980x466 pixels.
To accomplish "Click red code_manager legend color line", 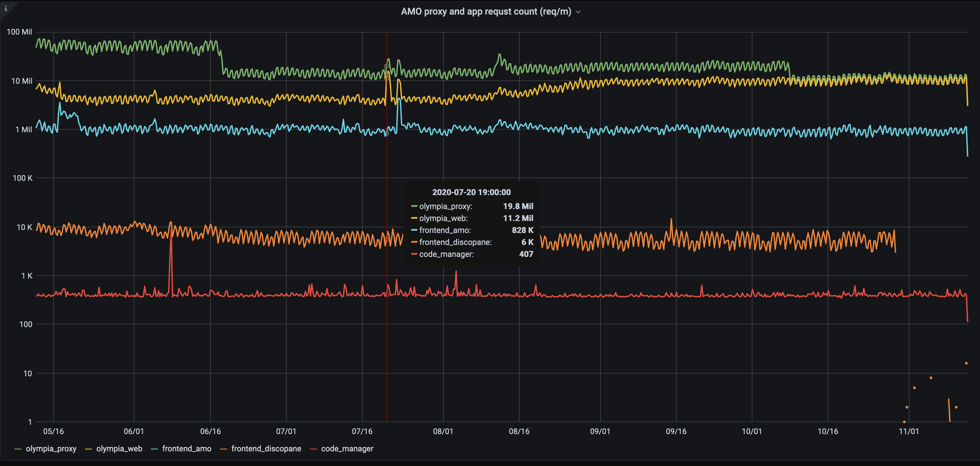I will (x=313, y=449).
